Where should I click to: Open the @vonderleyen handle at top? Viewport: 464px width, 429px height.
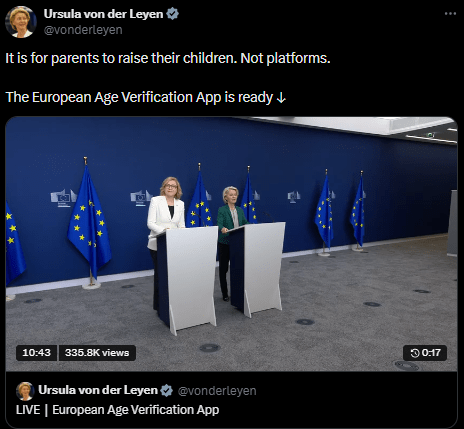(83, 30)
